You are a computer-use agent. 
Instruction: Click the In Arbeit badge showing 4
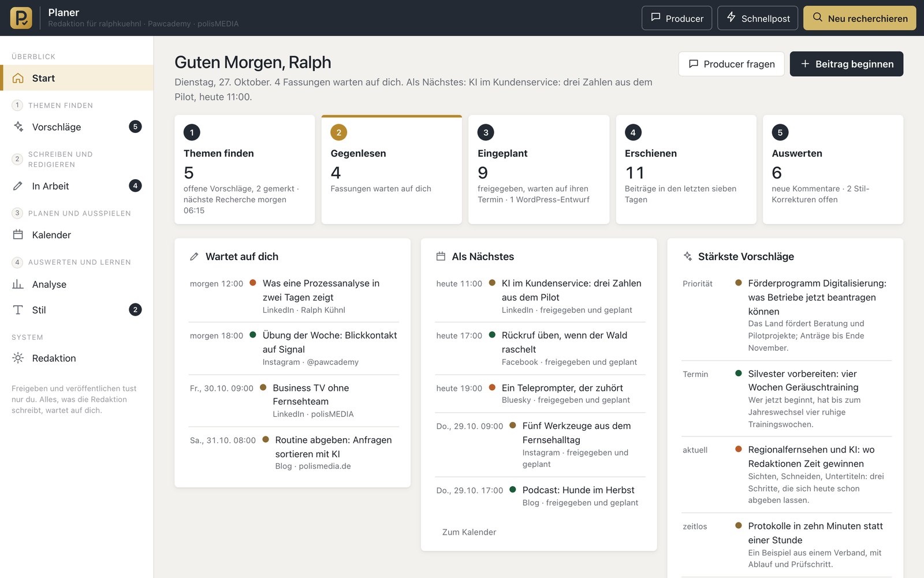[135, 186]
